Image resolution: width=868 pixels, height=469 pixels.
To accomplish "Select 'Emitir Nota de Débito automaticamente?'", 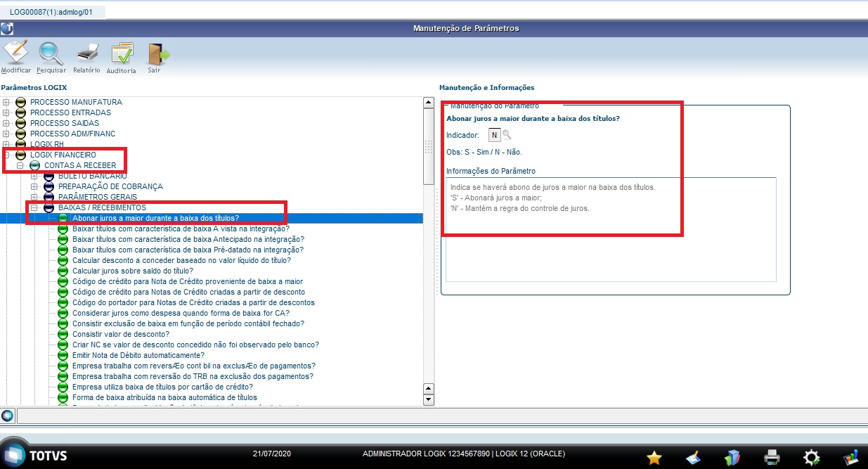I will (x=138, y=355).
